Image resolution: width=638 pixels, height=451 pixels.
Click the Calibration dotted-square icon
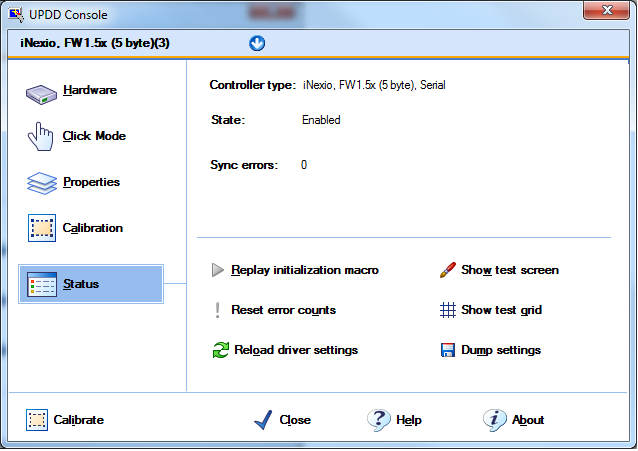pos(42,228)
